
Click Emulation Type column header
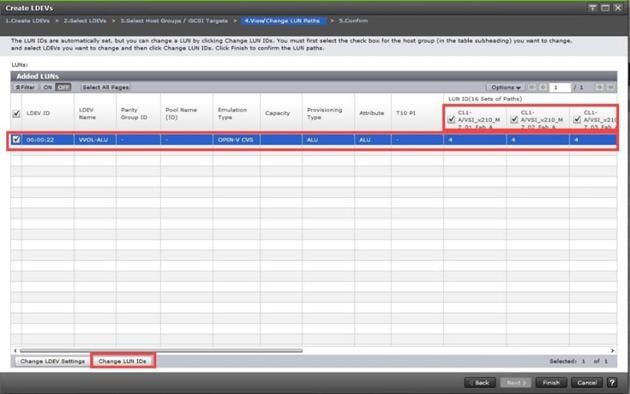236,113
